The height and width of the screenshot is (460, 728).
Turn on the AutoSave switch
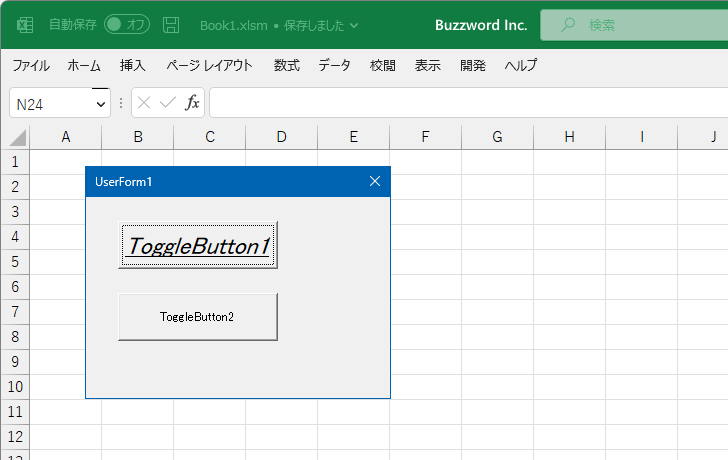tap(126, 25)
